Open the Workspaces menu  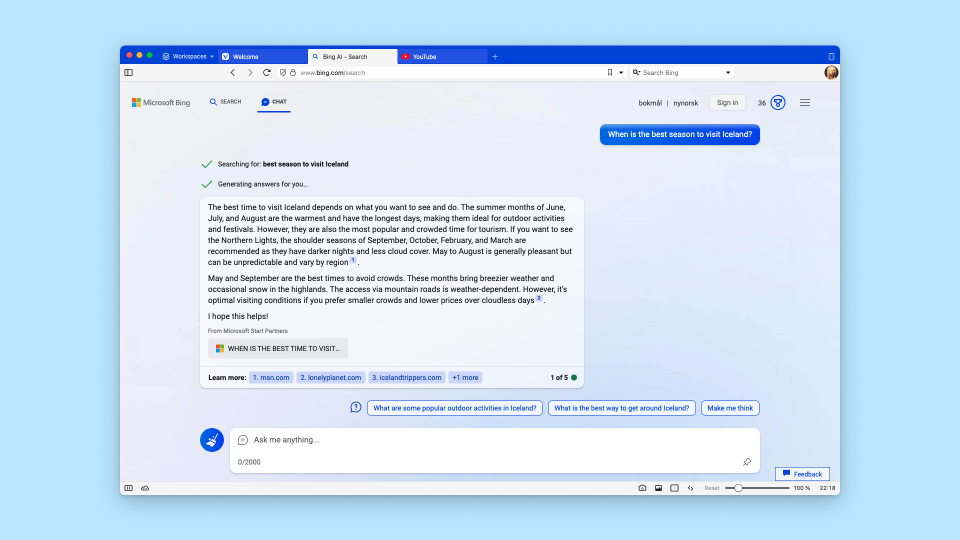(188, 56)
